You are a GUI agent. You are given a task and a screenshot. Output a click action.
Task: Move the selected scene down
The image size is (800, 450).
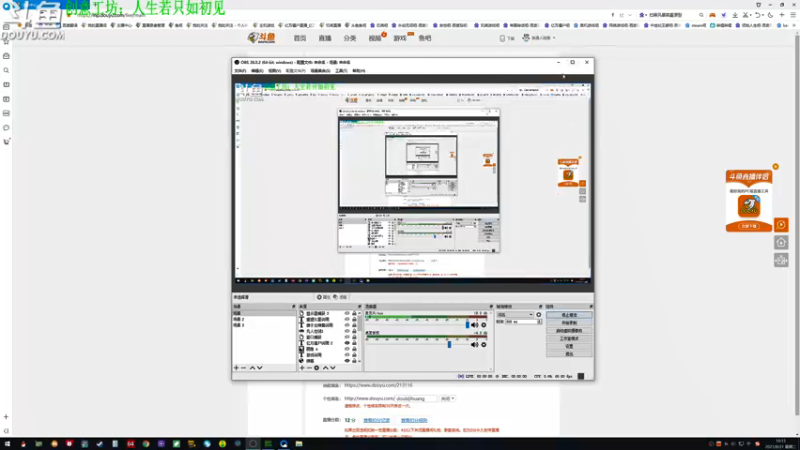pyautogui.click(x=260, y=368)
